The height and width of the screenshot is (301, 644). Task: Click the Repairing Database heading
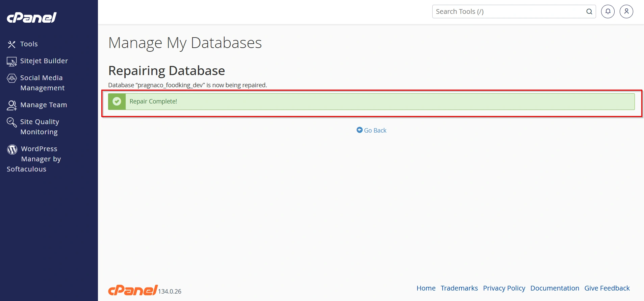point(166,71)
